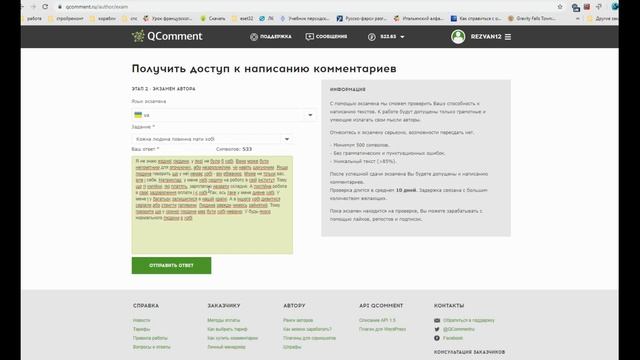Open the Задание task topic dropdown

point(212,139)
